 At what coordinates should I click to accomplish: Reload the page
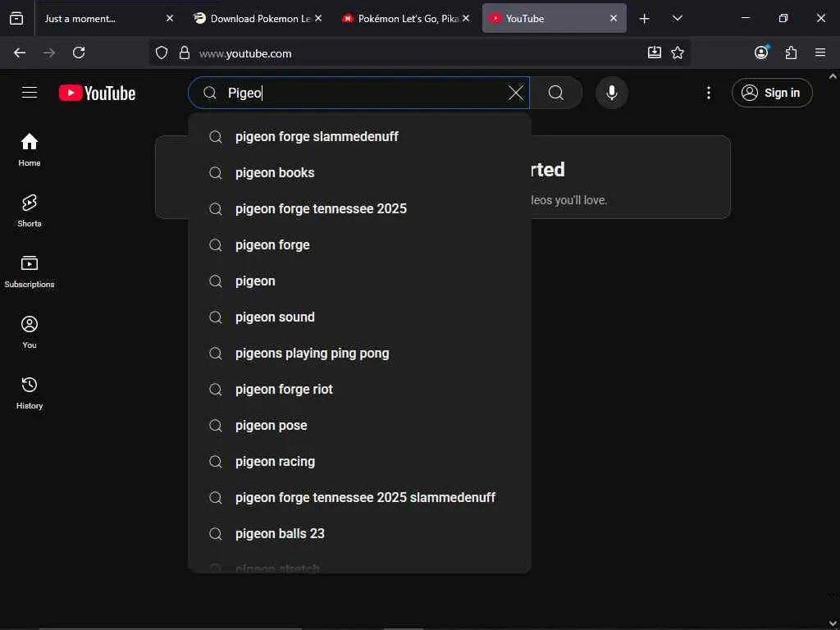click(x=79, y=52)
